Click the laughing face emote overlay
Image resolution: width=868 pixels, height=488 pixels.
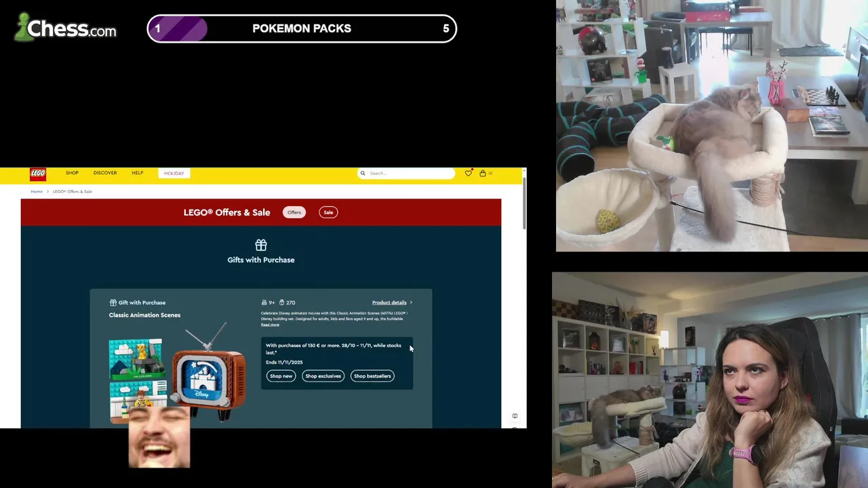tap(159, 437)
